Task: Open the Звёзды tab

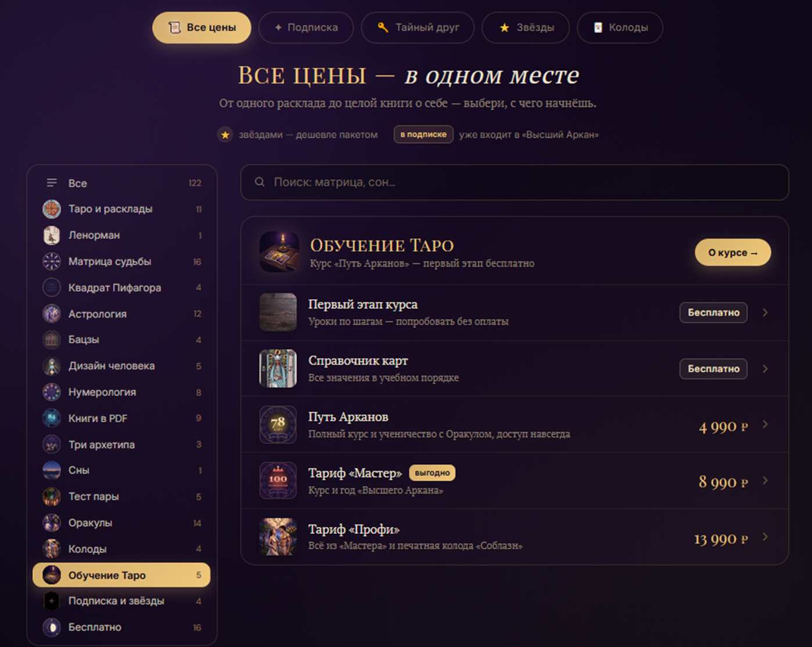Action: 526,27
